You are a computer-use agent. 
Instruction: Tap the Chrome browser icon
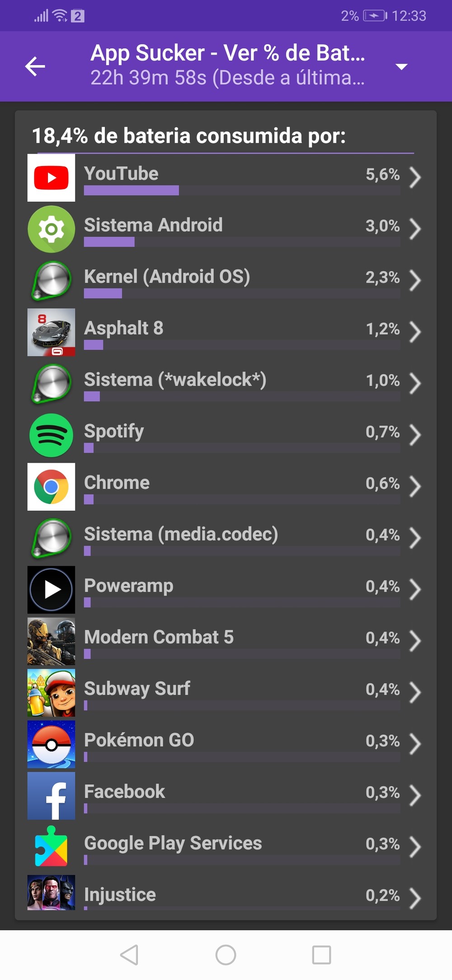[x=51, y=487]
